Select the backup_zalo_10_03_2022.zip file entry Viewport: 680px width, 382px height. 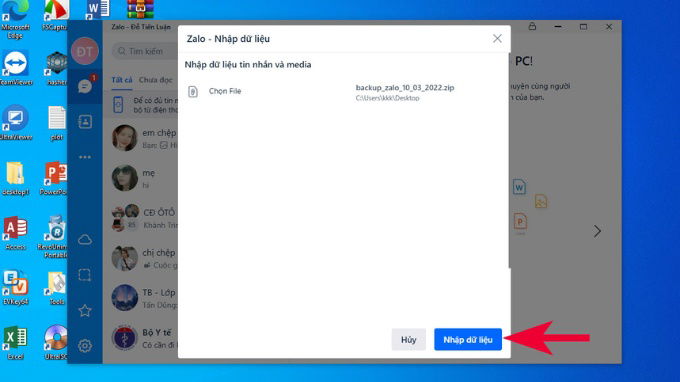[405, 92]
